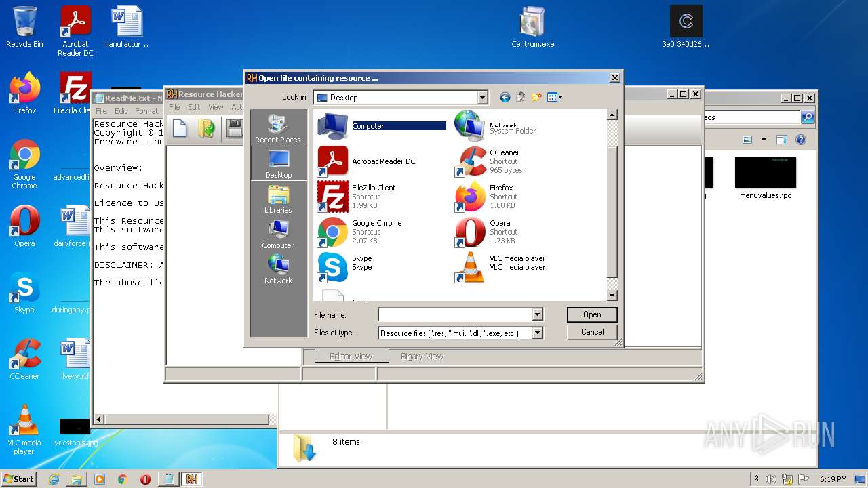868x488 pixels.
Task: Click the Start button
Action: point(18,479)
